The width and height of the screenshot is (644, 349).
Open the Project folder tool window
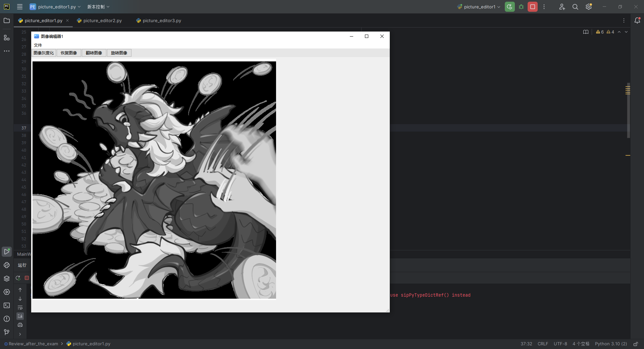(x=7, y=20)
